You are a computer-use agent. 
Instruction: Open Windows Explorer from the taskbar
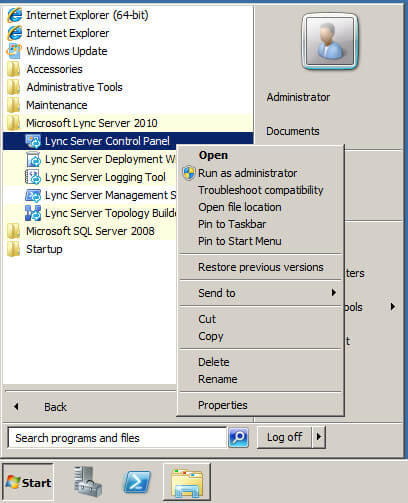[187, 482]
